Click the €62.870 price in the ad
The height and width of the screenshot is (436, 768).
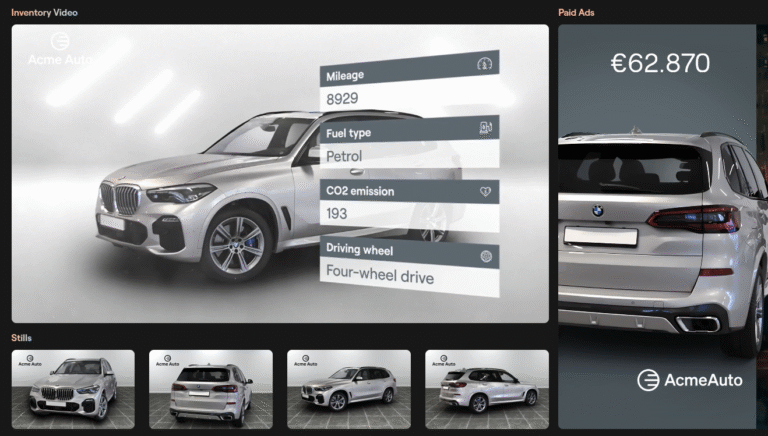click(x=660, y=63)
